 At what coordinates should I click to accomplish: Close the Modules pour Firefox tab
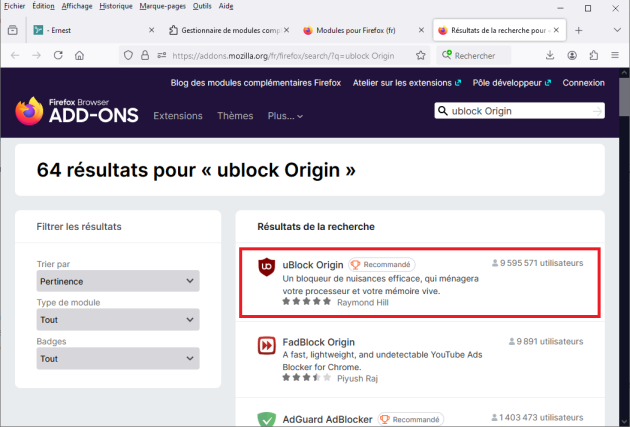pos(419,31)
